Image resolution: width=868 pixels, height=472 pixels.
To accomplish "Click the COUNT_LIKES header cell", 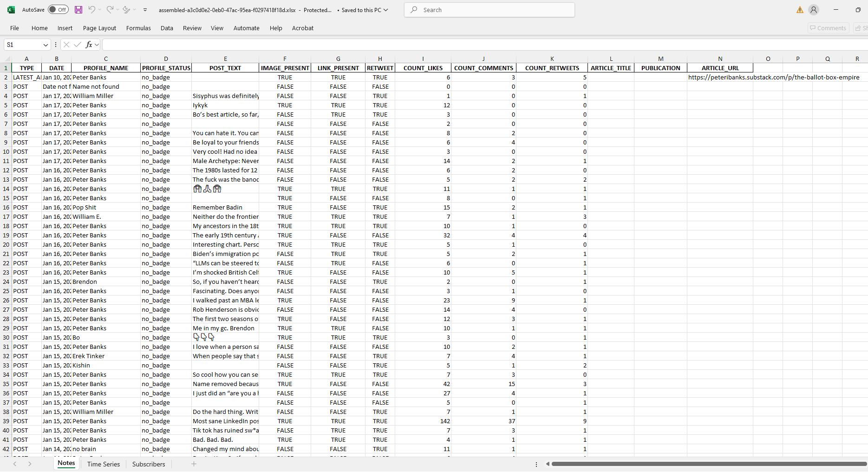I will [x=423, y=68].
